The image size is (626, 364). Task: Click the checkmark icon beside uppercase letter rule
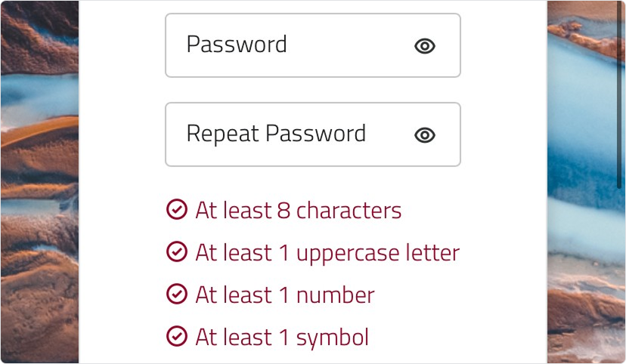click(x=176, y=252)
